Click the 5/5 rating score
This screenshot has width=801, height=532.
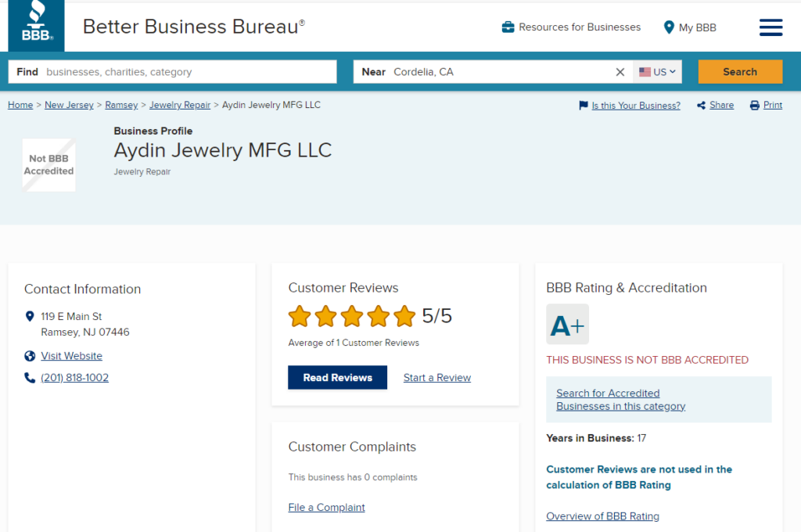tap(436, 316)
